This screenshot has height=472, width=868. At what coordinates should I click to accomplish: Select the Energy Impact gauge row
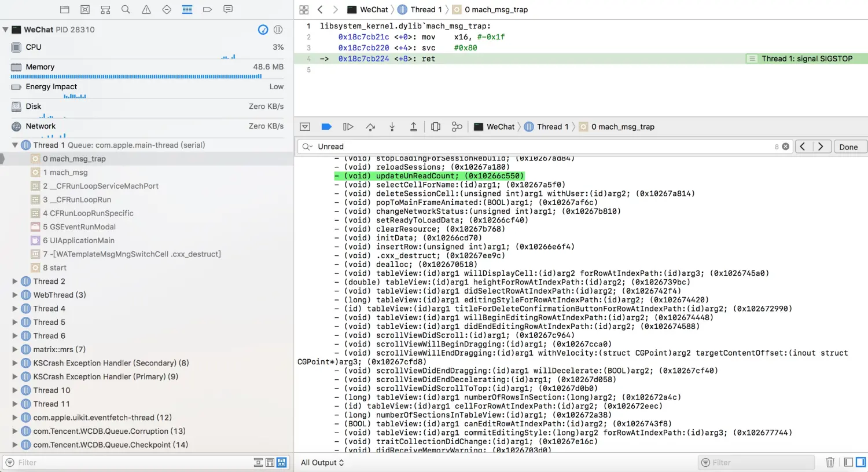pos(147,89)
